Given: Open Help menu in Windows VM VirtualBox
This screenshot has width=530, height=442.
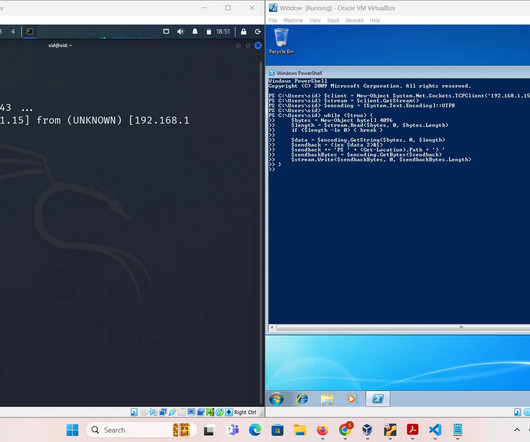Looking at the screenshot, I should [x=375, y=20].
